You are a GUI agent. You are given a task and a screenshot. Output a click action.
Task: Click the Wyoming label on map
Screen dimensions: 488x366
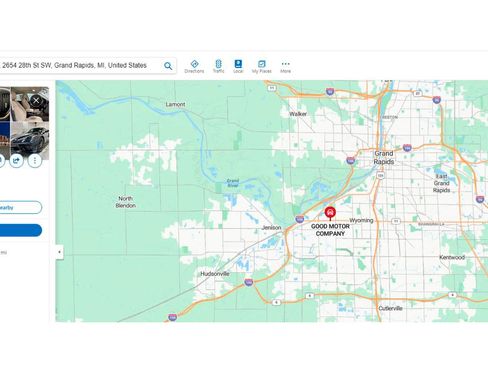(361, 220)
